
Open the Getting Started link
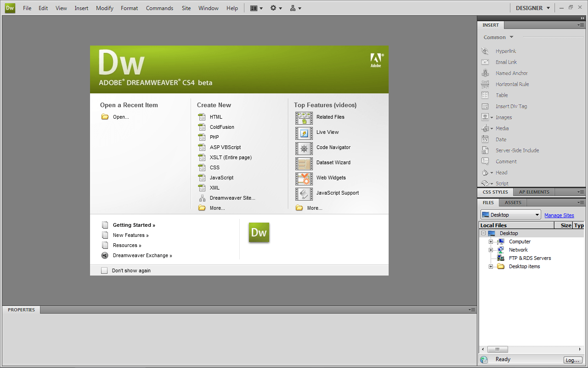click(x=134, y=225)
